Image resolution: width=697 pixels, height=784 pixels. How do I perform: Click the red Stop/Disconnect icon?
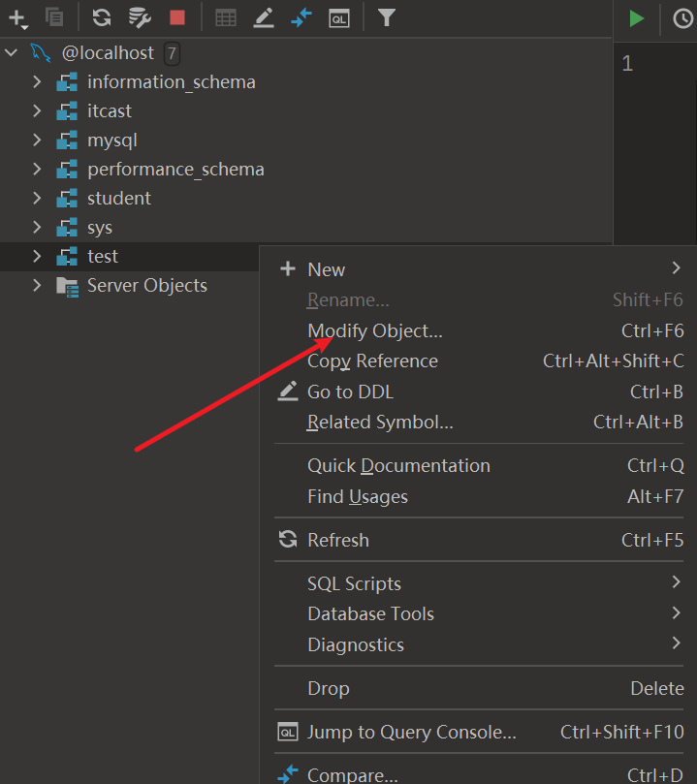click(177, 17)
